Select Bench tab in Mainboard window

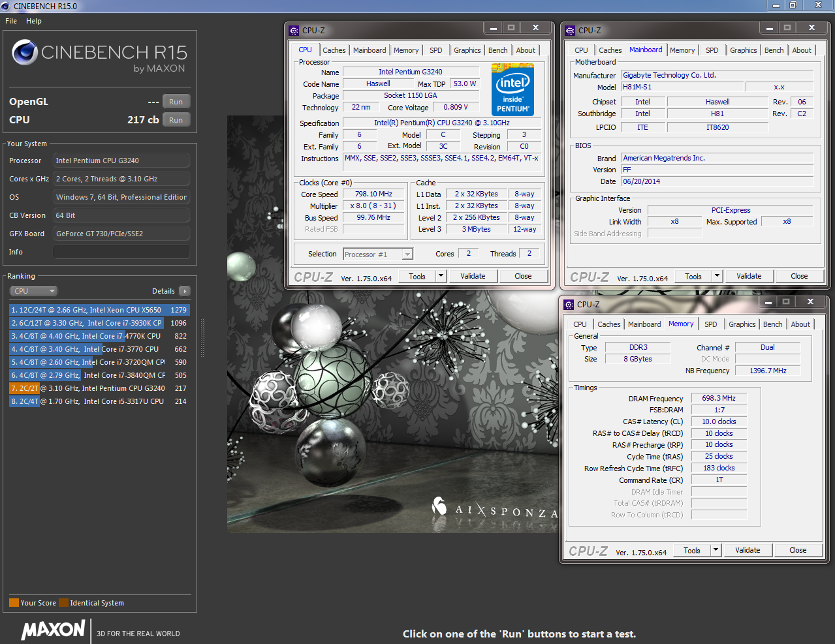tap(774, 50)
